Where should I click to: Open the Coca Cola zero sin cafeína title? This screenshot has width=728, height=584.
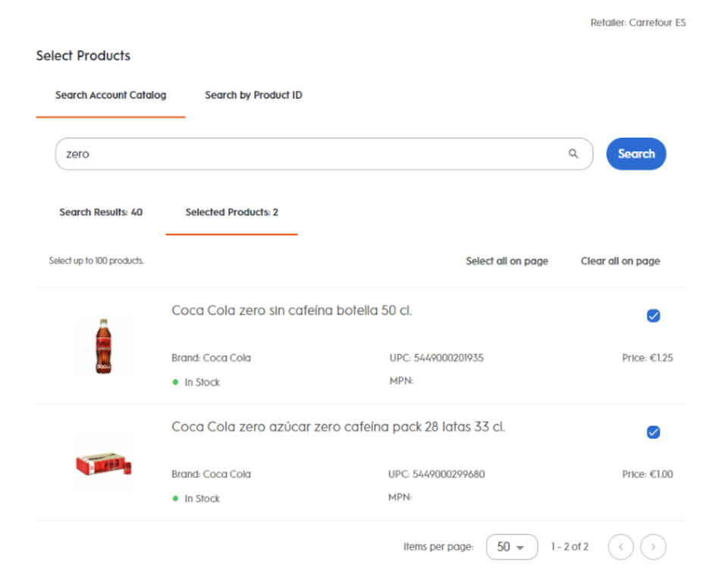pos(292,310)
